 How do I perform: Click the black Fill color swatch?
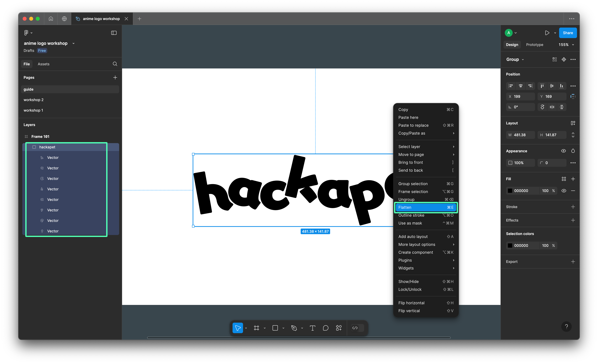click(x=510, y=191)
